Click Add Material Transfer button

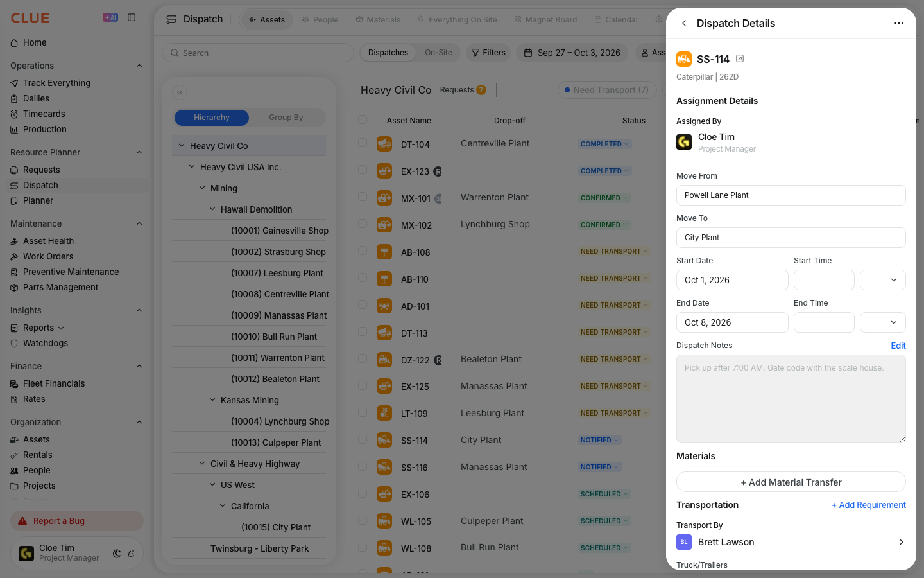tap(791, 482)
